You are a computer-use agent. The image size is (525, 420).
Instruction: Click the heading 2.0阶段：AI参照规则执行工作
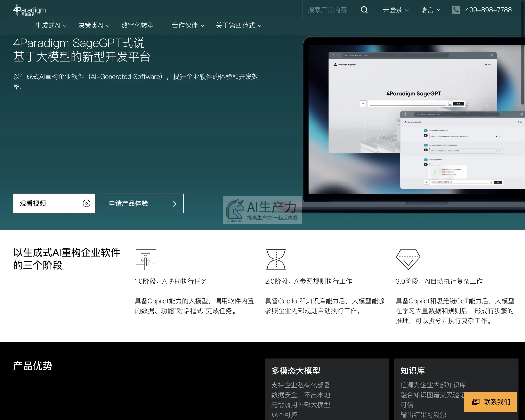point(308,281)
